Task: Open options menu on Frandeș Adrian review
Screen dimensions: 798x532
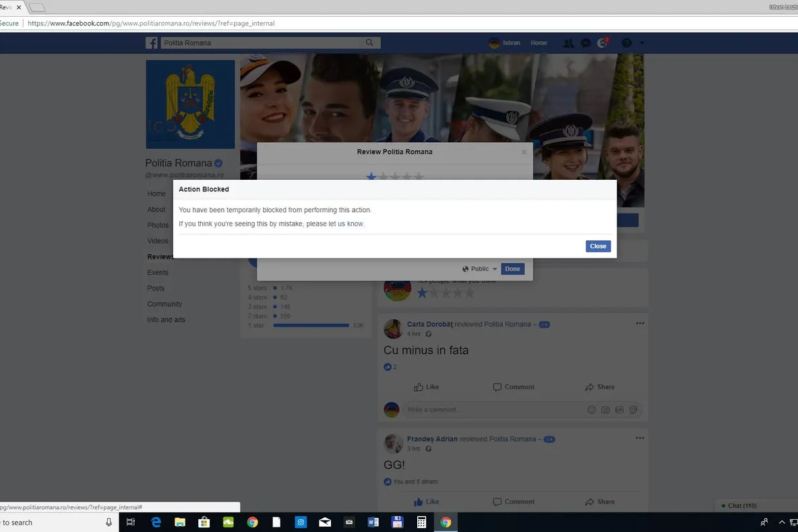Action: (x=640, y=438)
